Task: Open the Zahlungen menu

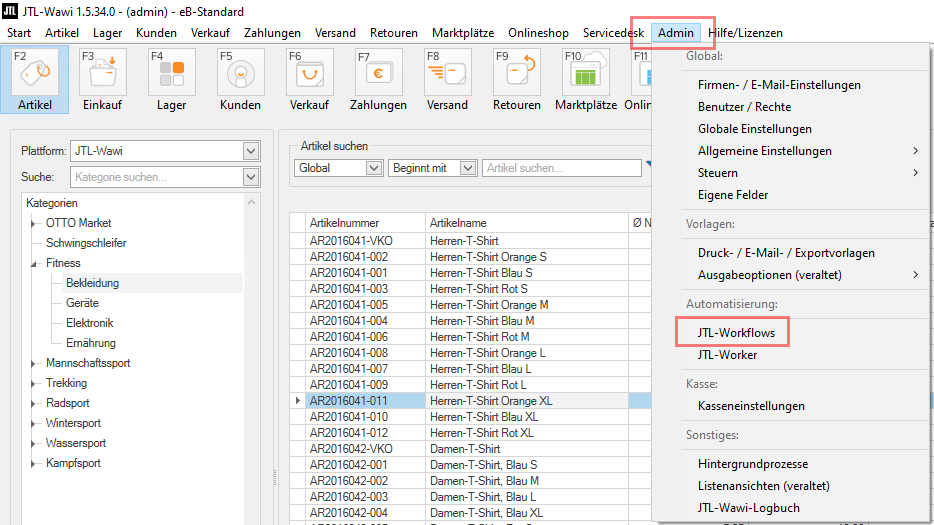Action: tap(272, 33)
